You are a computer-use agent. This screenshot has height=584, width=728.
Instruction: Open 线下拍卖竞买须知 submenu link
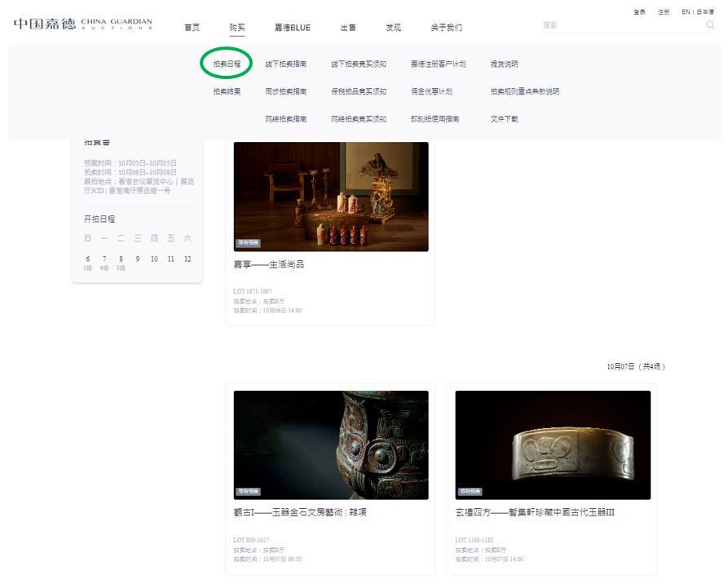point(359,64)
